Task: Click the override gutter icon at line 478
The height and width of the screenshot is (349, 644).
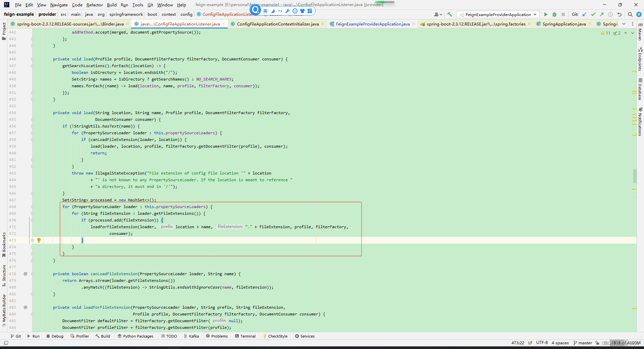Action: pyautogui.click(x=25, y=274)
